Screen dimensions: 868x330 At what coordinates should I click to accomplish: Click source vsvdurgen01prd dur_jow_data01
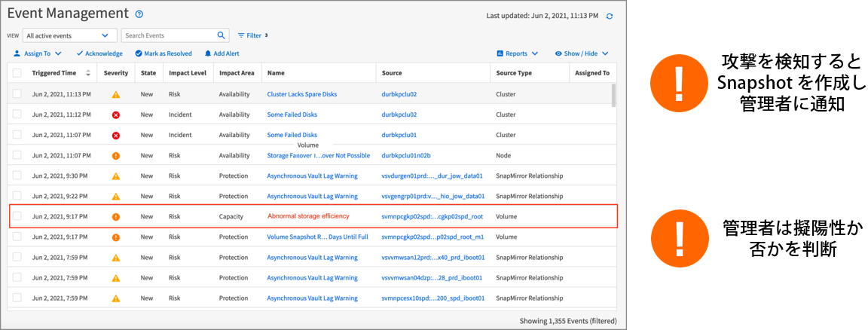point(432,176)
